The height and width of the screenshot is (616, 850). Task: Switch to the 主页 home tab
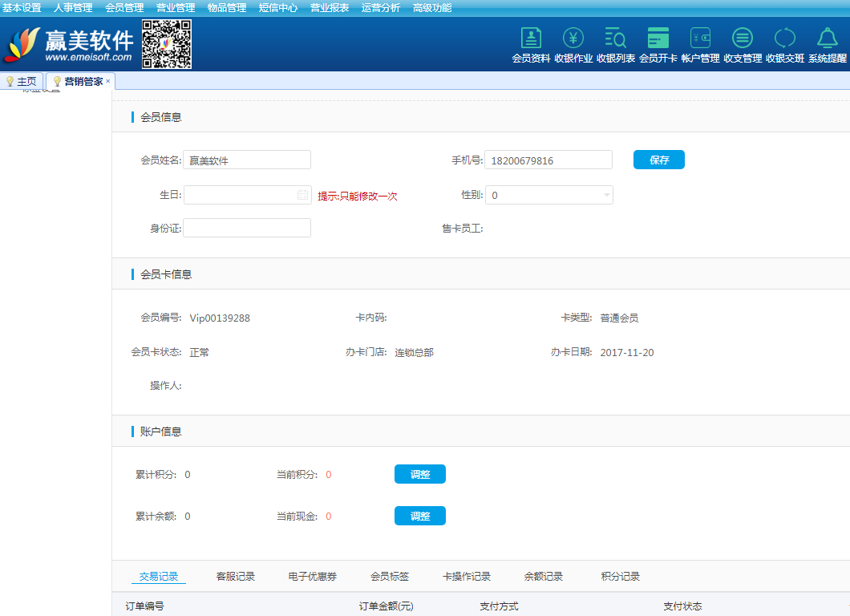click(x=22, y=82)
